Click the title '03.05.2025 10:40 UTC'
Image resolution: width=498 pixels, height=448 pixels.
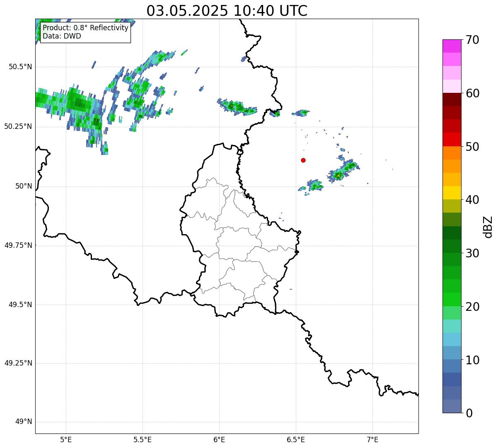227,11
